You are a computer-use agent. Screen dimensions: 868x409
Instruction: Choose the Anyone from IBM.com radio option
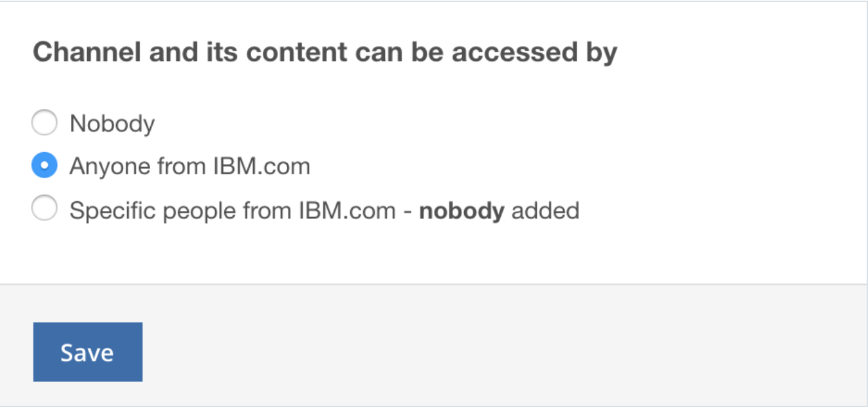coord(45,166)
